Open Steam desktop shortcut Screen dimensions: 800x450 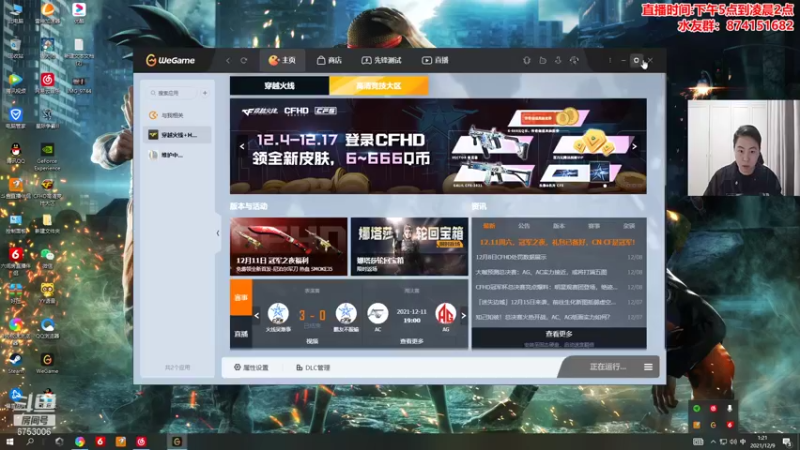(15, 362)
